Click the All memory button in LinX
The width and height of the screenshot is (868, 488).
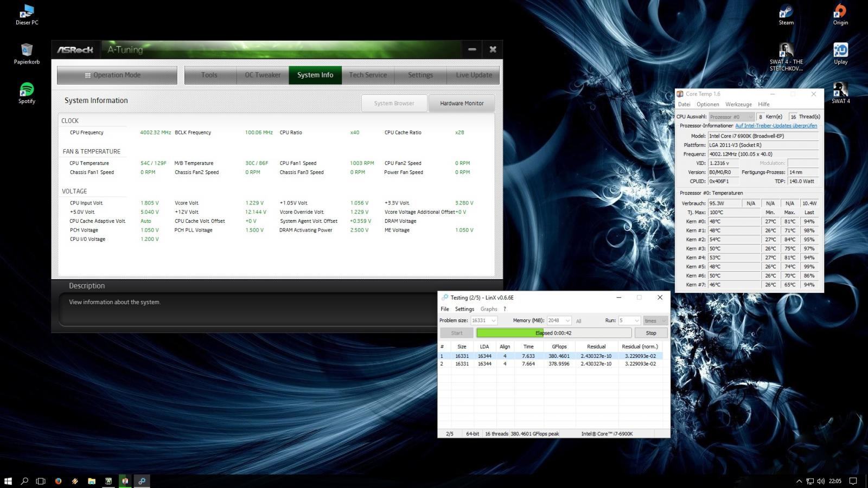[x=578, y=321]
